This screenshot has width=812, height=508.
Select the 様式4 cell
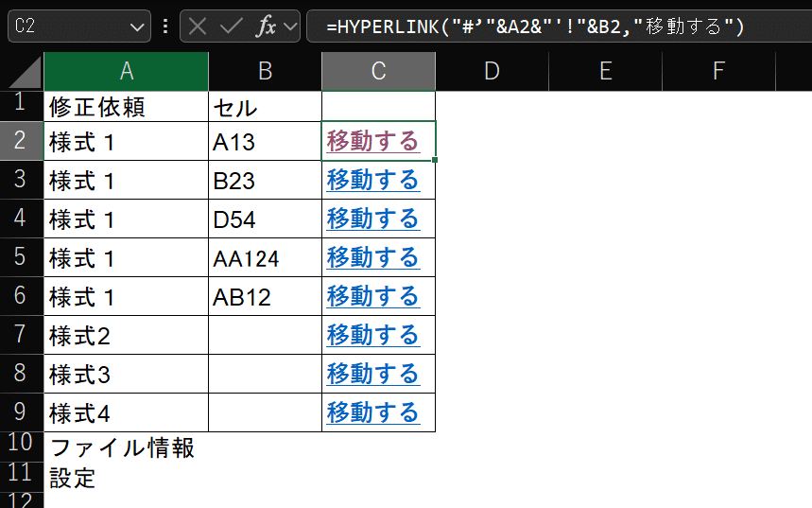coord(127,412)
